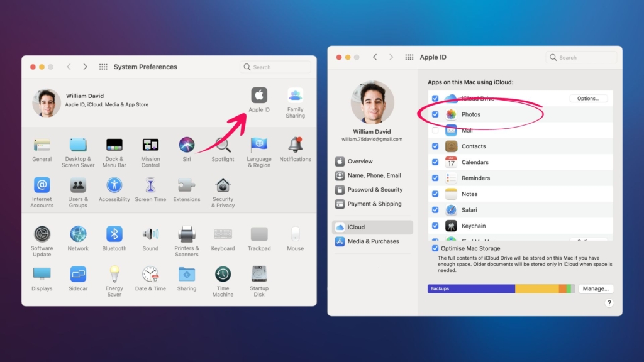Viewport: 644px width, 362px height.
Task: Open Security & Privacy pane
Action: pos(223,192)
